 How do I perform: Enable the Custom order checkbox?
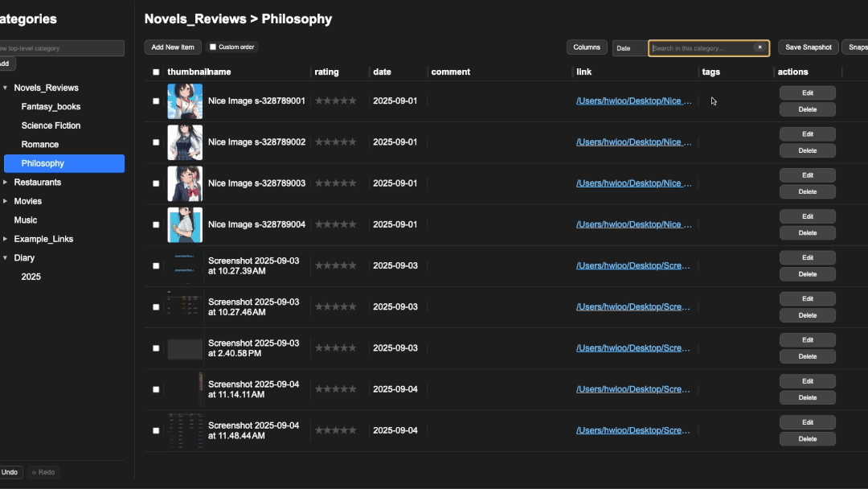tap(213, 47)
